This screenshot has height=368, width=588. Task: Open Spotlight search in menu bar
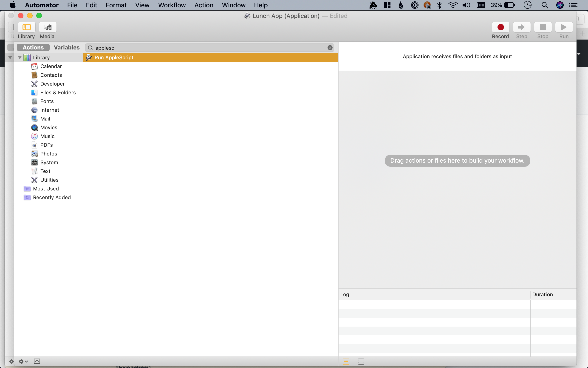click(545, 5)
